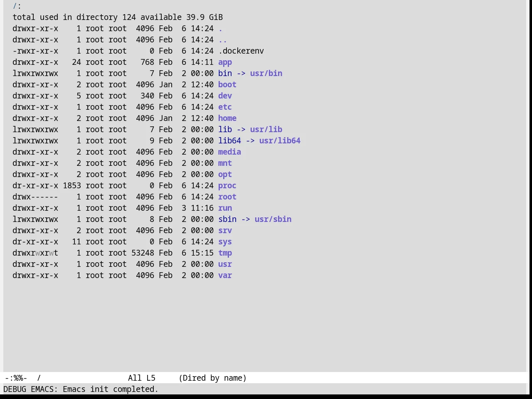Click the parent directory '..' entry
The height and width of the screenshot is (399, 532).
click(x=223, y=40)
